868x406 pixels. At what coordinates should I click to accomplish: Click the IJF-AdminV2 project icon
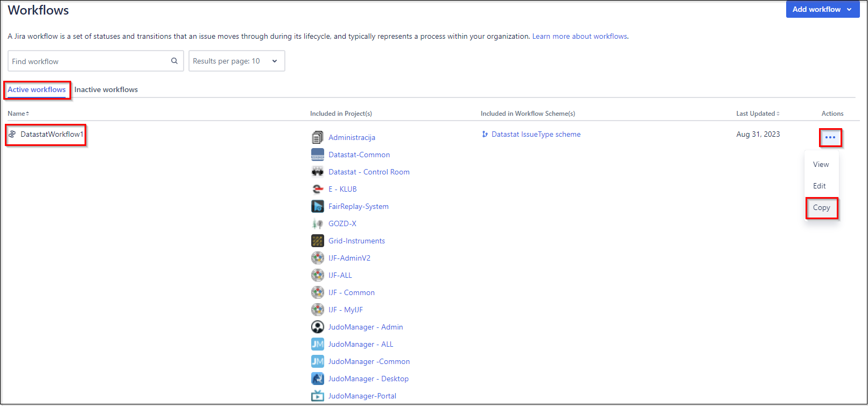tap(318, 258)
